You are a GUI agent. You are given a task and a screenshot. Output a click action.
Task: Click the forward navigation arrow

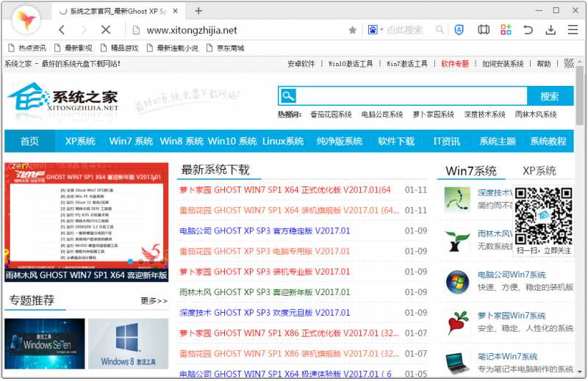coord(84,29)
